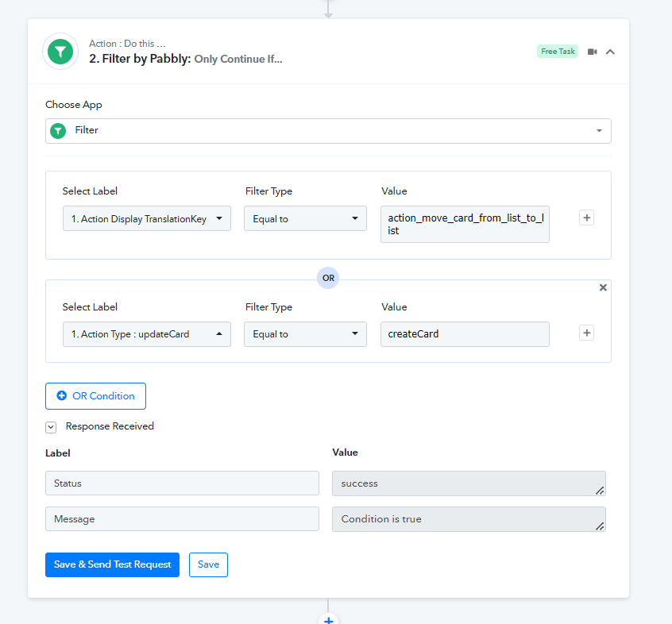This screenshot has width=672, height=624.
Task: Click the 'Action : Do this ...' text
Action: [x=127, y=44]
